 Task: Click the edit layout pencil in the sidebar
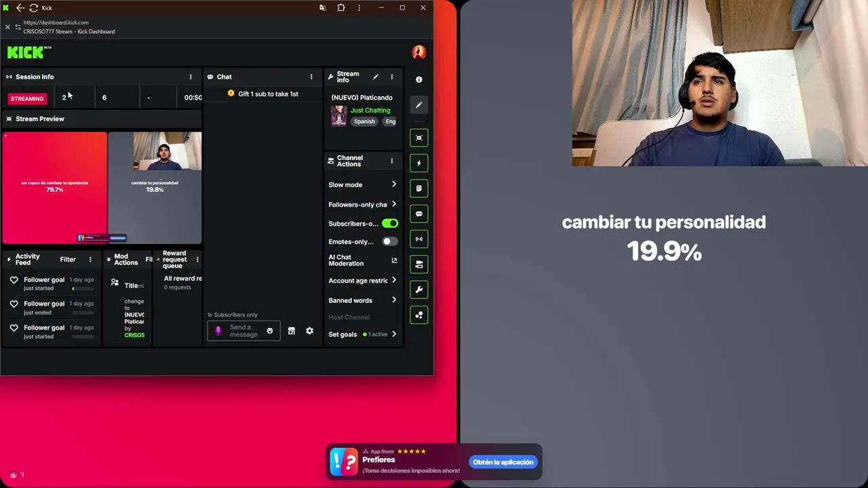click(419, 105)
